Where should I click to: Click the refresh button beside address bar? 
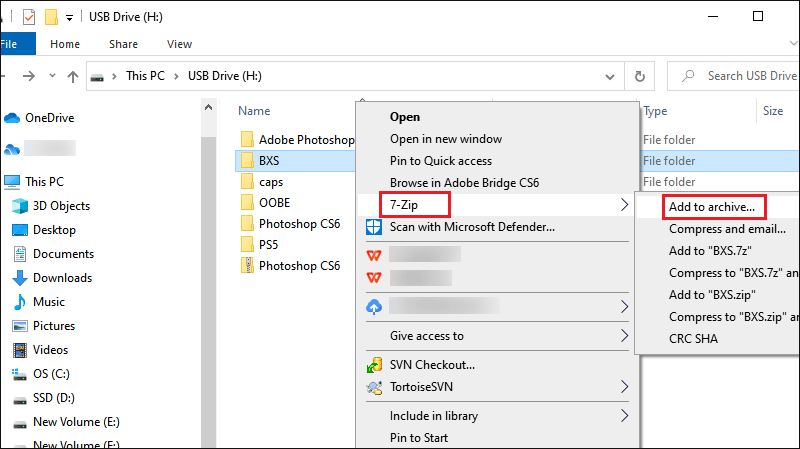(640, 76)
